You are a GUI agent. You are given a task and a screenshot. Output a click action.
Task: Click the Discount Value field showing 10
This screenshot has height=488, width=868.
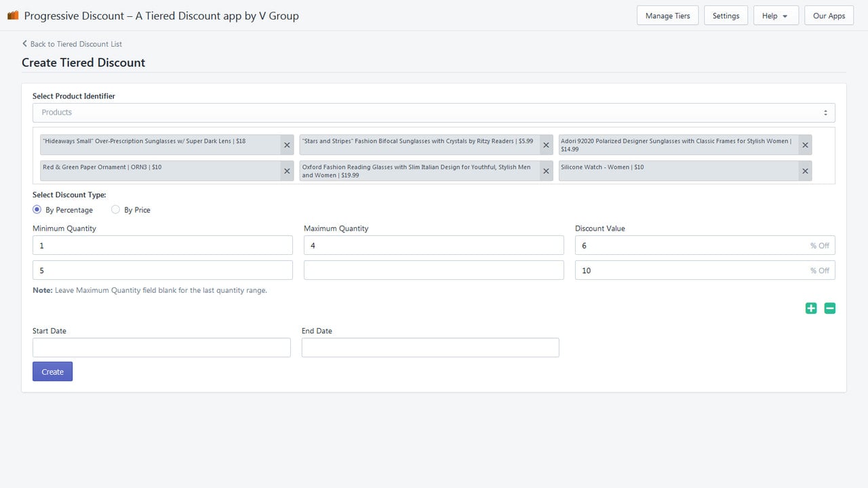[x=705, y=270]
